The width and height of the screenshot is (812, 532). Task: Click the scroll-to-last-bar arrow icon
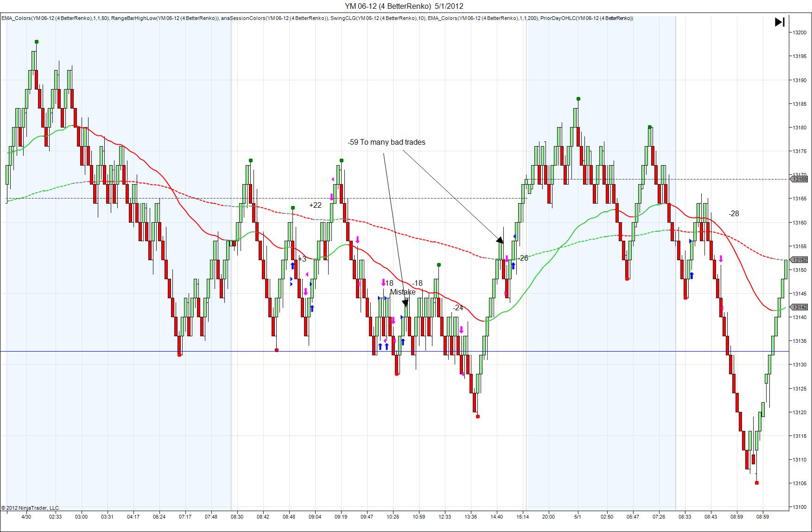(780, 22)
